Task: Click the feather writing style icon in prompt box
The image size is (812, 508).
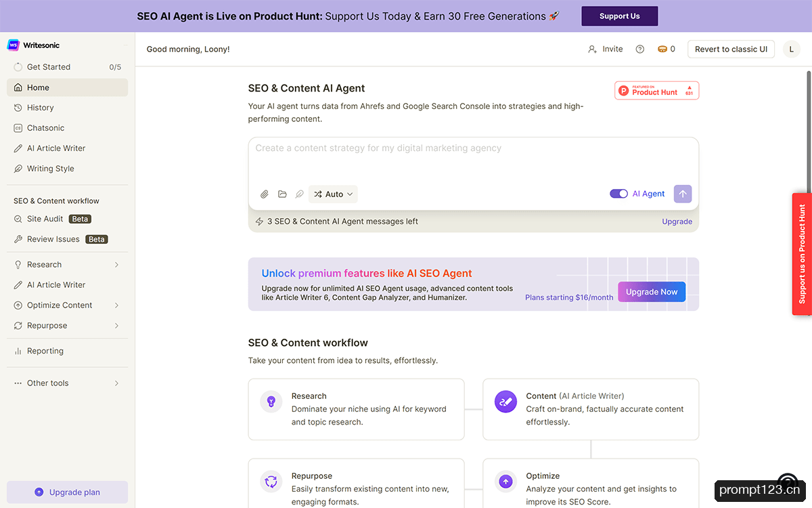Action: [299, 194]
